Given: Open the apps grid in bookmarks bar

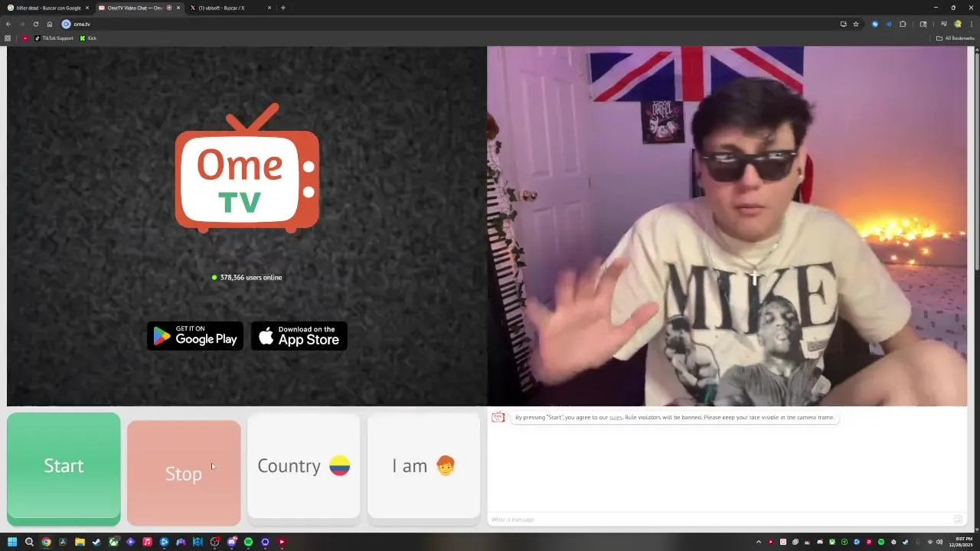Looking at the screenshot, I should (x=8, y=38).
